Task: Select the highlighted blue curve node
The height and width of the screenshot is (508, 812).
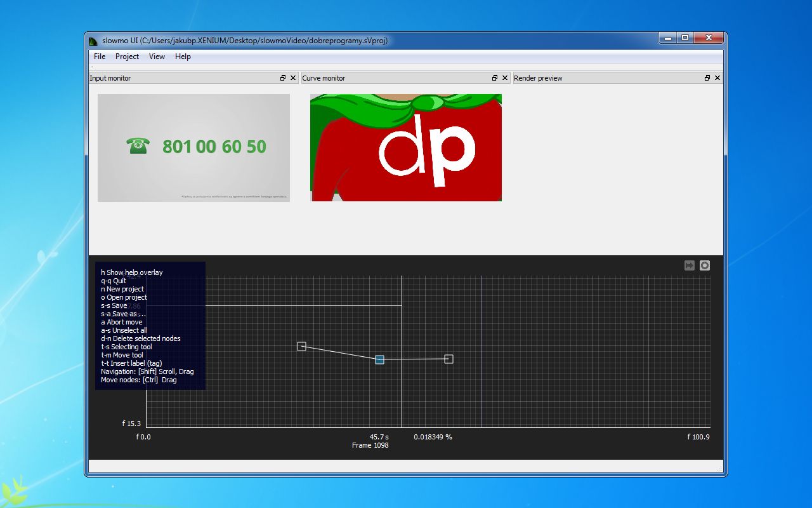Action: click(379, 359)
